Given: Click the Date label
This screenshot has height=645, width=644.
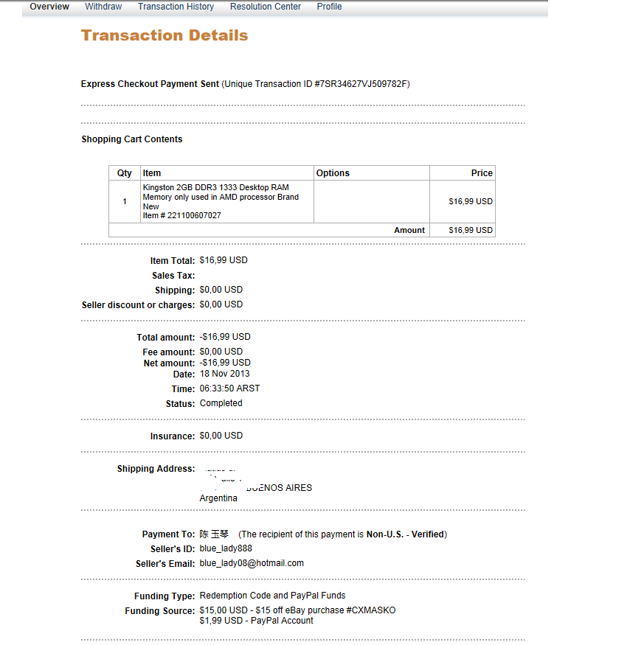Looking at the screenshot, I should [184, 374].
